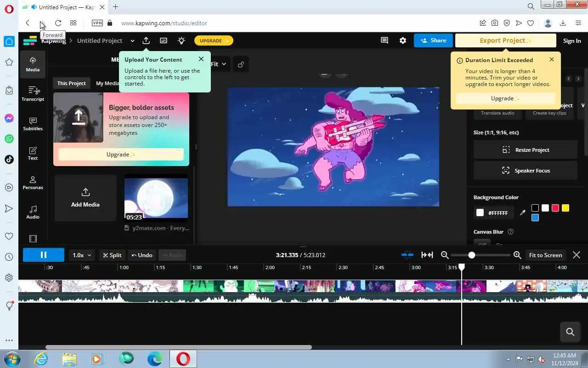Open the Subtitles sidebar panel
Screen dimensions: 588x368
pyautogui.click(x=33, y=124)
